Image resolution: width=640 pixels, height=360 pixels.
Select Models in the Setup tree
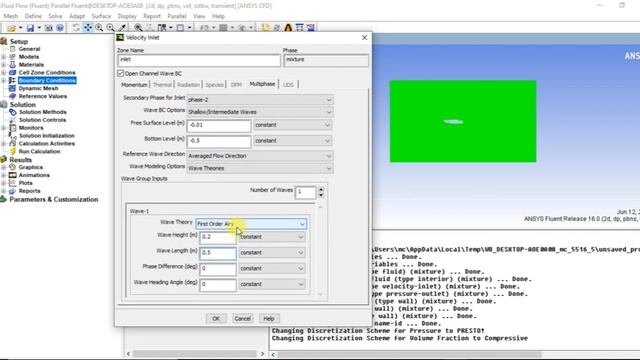click(29, 57)
